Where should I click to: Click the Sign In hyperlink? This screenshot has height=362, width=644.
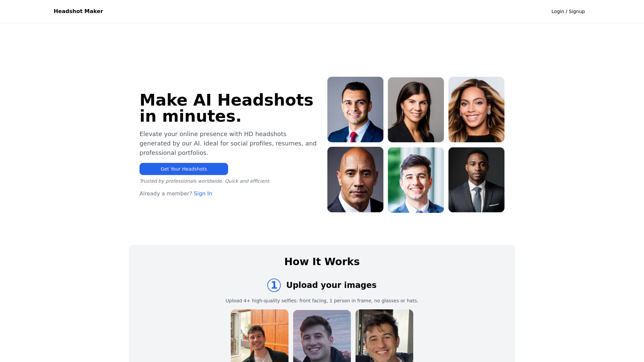[203, 193]
